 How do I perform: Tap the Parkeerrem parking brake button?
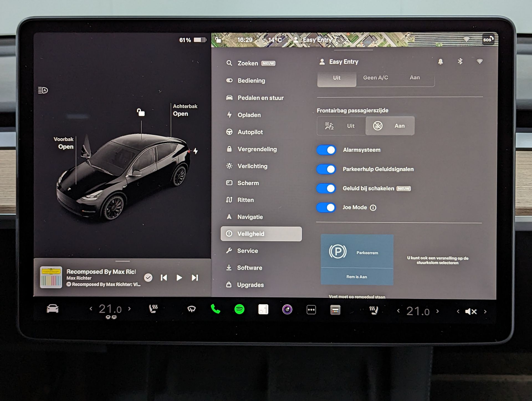(357, 260)
